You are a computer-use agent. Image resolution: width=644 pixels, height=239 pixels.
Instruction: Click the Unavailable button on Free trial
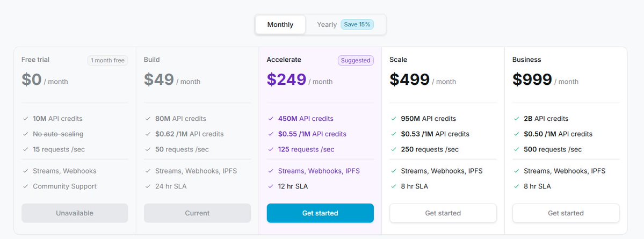(75, 213)
